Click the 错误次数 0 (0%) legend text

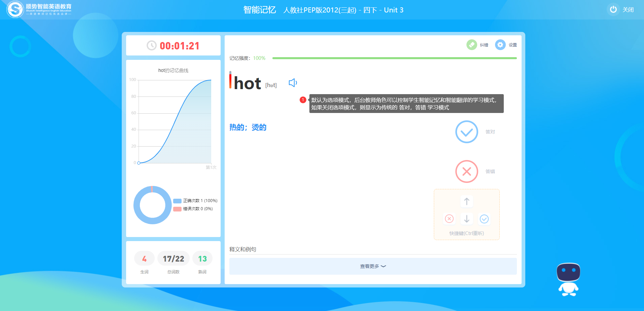pyautogui.click(x=198, y=209)
